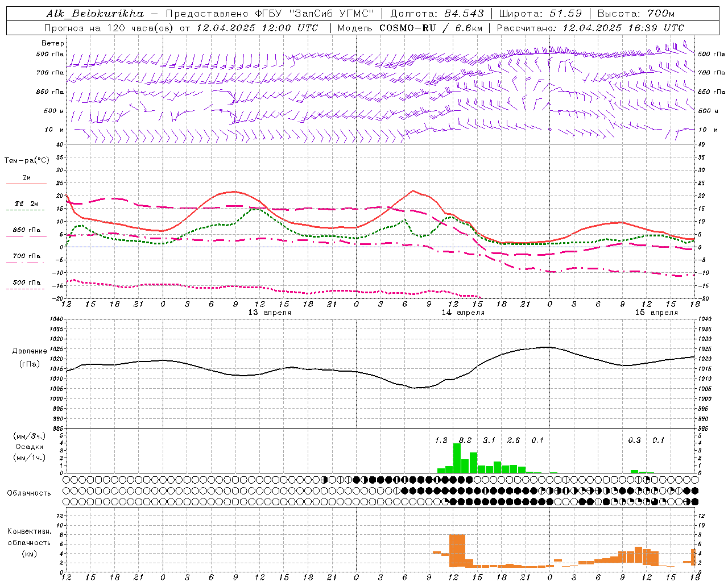Select the Тем-ра(°C) temperature panel label
Viewport: 728px width, 582px height.
point(27,160)
